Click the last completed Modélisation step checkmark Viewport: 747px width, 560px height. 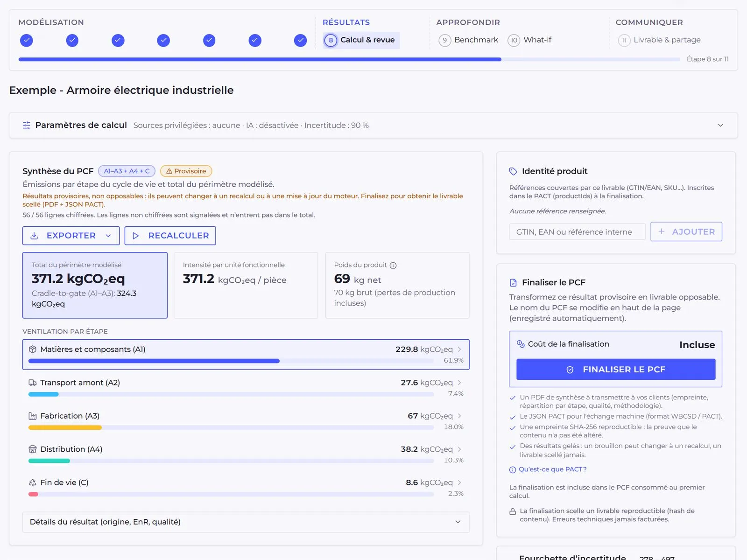click(300, 41)
